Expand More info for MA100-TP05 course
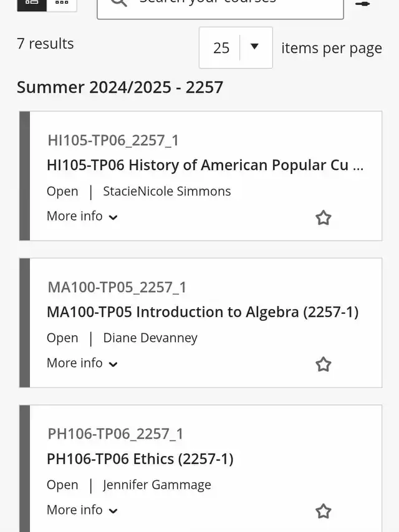399x532 pixels. point(82,363)
